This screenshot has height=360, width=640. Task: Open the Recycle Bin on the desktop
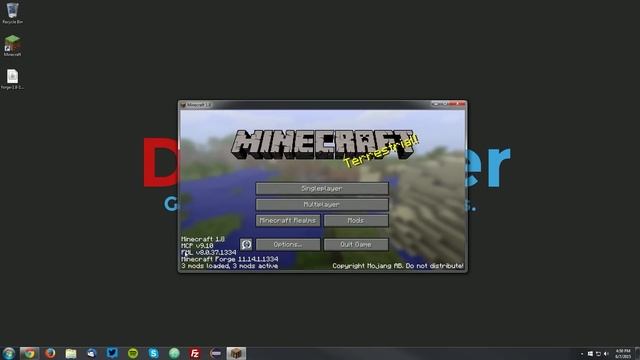[x=12, y=13]
